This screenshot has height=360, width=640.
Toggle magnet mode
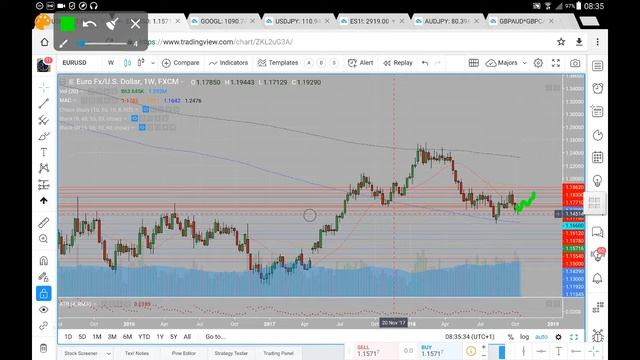[44, 260]
